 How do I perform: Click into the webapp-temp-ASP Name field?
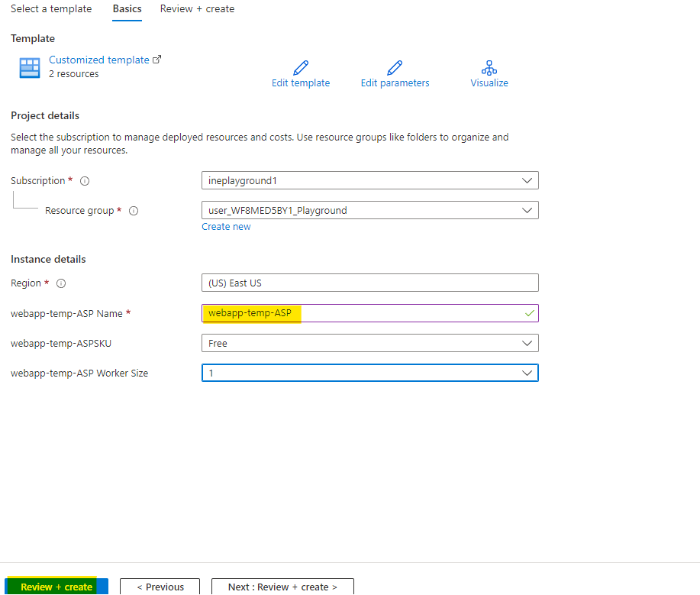point(369,313)
